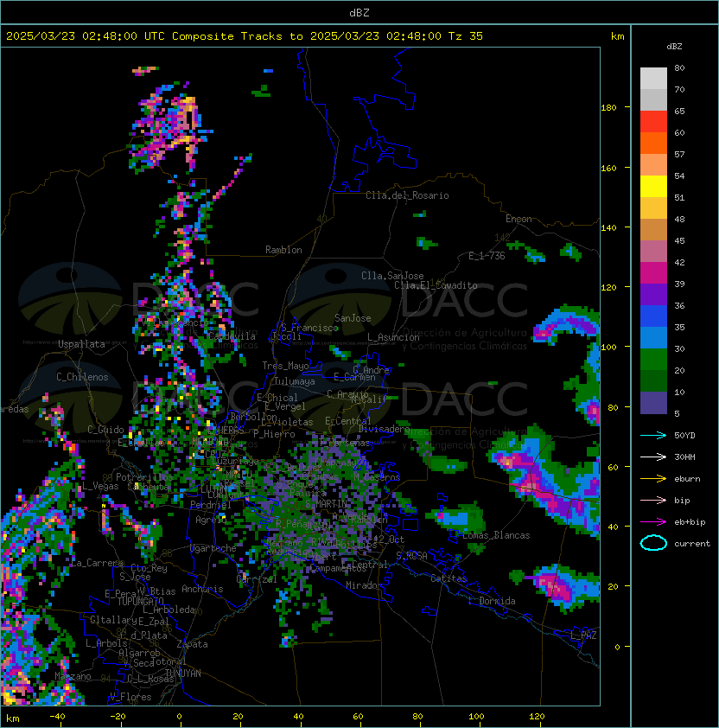Screen dimensions: 719x728
Task: Pick the purple 39 dBZ color band
Action: tap(653, 294)
